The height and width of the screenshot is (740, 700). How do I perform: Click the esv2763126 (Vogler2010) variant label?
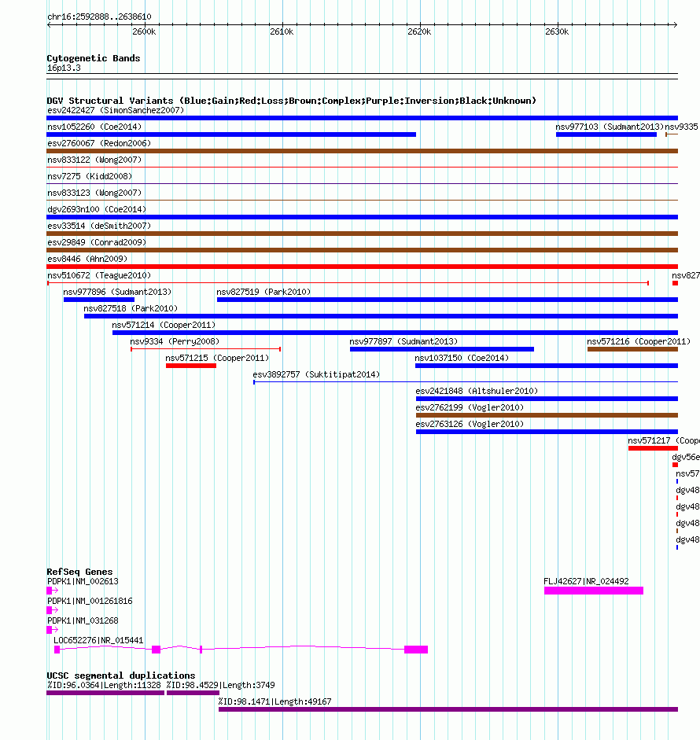pos(470,425)
